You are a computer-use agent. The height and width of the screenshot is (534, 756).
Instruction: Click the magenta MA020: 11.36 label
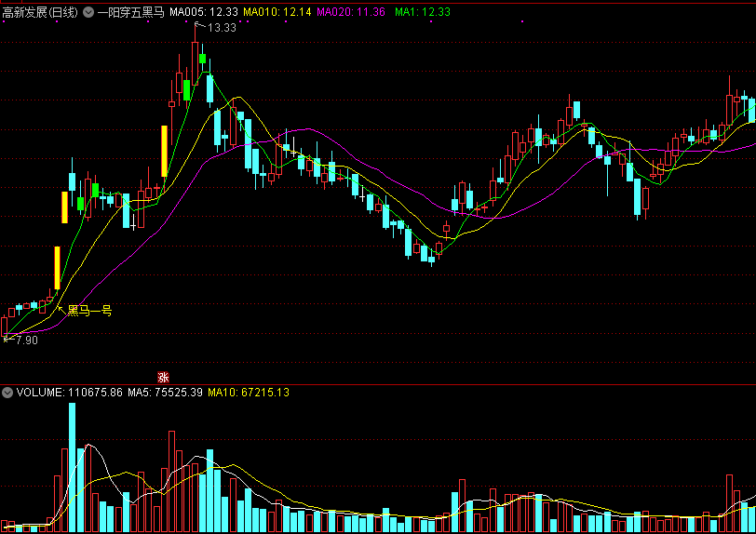tap(351, 12)
